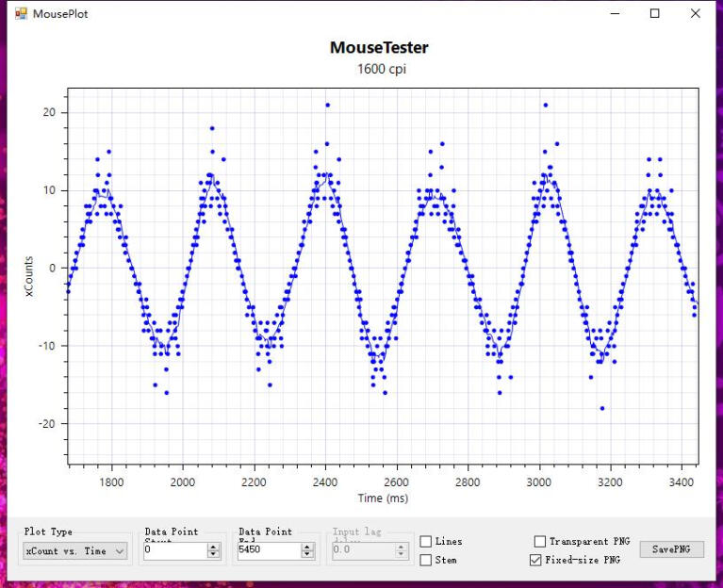Decrement Data Point Start with down arrow

pos(213,555)
